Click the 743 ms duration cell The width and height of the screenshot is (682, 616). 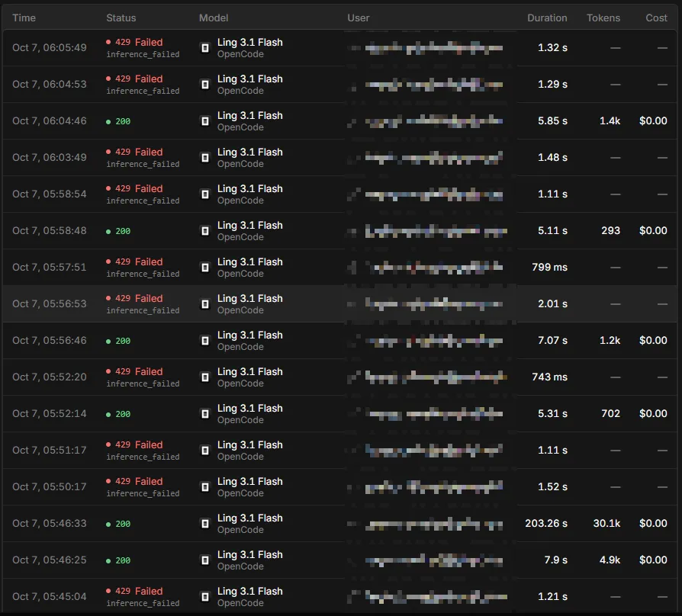coord(550,377)
